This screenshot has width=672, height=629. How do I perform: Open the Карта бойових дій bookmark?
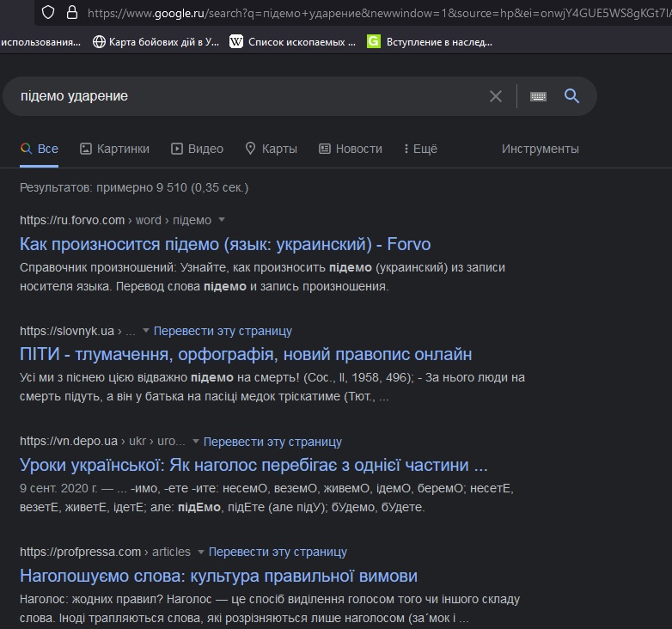156,42
